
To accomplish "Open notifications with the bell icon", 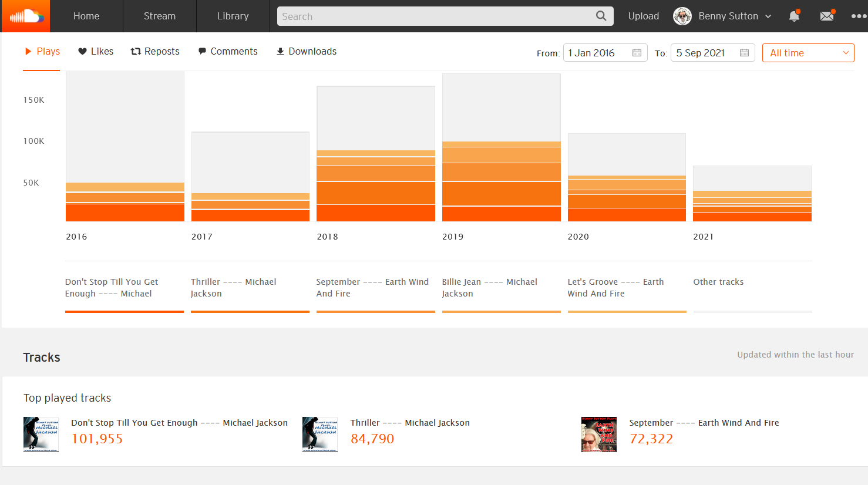I will tap(794, 16).
